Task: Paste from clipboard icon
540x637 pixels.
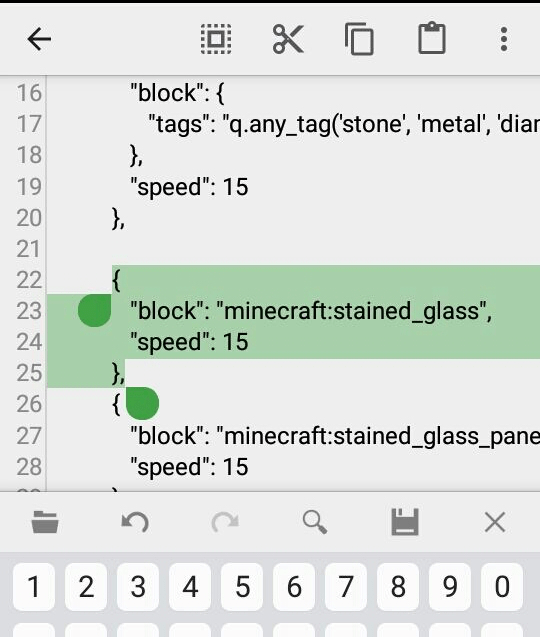Action: pos(432,38)
